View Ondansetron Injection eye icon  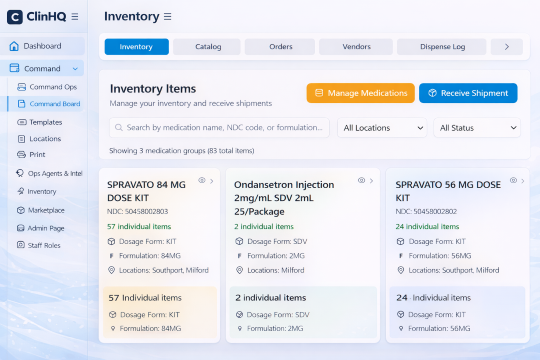coord(361,180)
